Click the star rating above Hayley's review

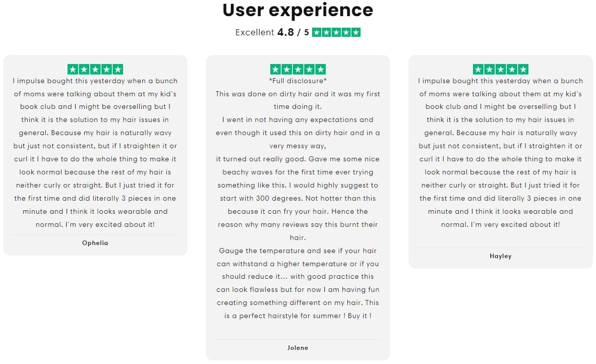coord(501,69)
